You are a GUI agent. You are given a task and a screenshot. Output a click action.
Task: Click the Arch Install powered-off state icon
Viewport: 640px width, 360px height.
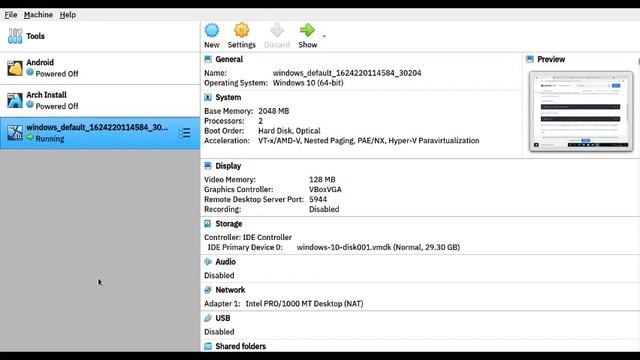[x=30, y=104]
